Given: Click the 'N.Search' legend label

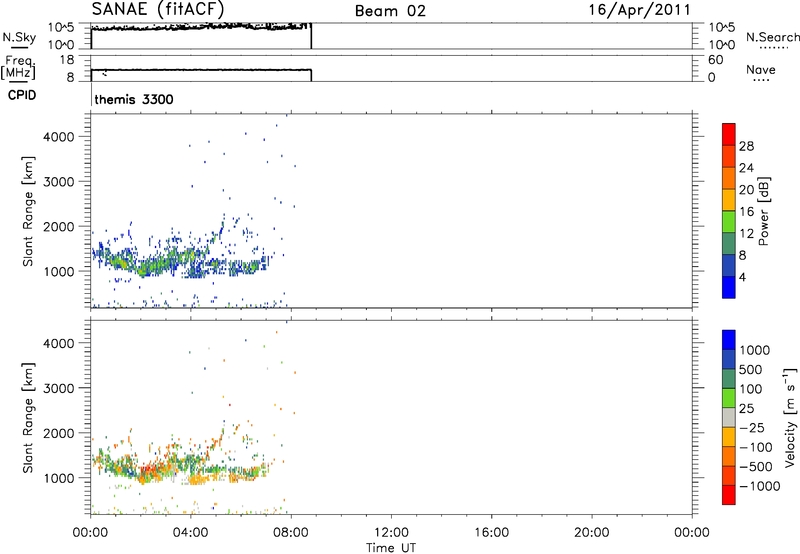Looking at the screenshot, I should [772, 37].
